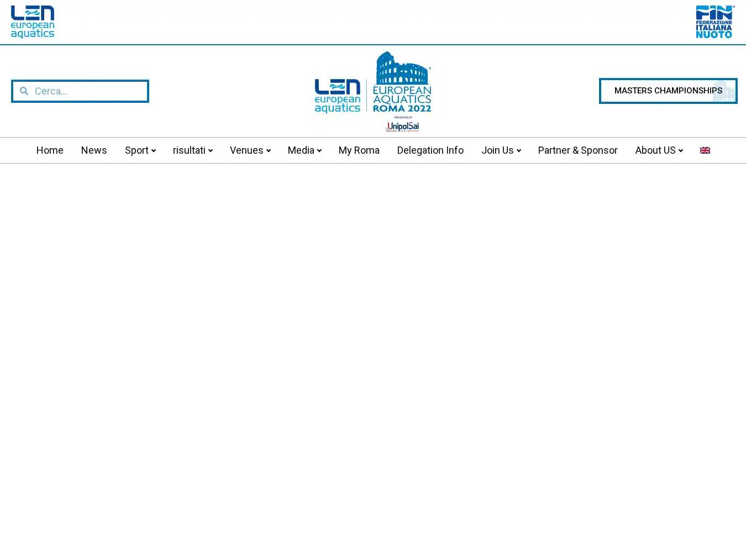Open the Partner & Sponsor page
This screenshot has height=560, width=746.
pyautogui.click(x=577, y=150)
